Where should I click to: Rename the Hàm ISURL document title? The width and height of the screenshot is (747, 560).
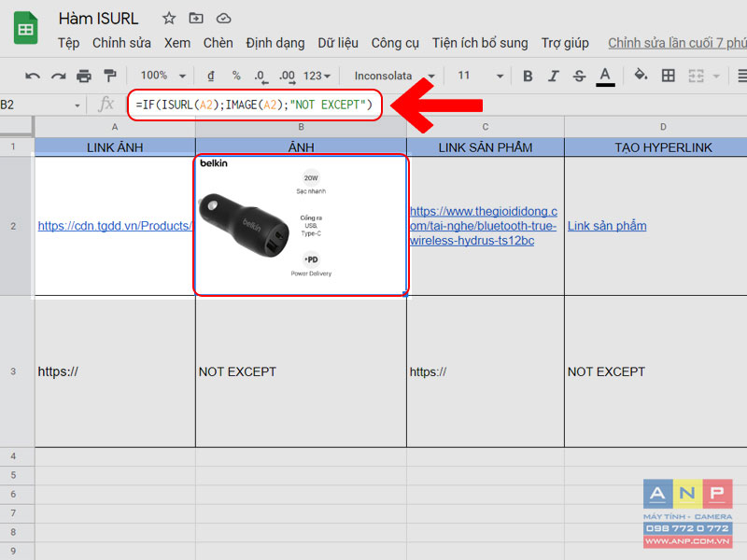(x=98, y=19)
